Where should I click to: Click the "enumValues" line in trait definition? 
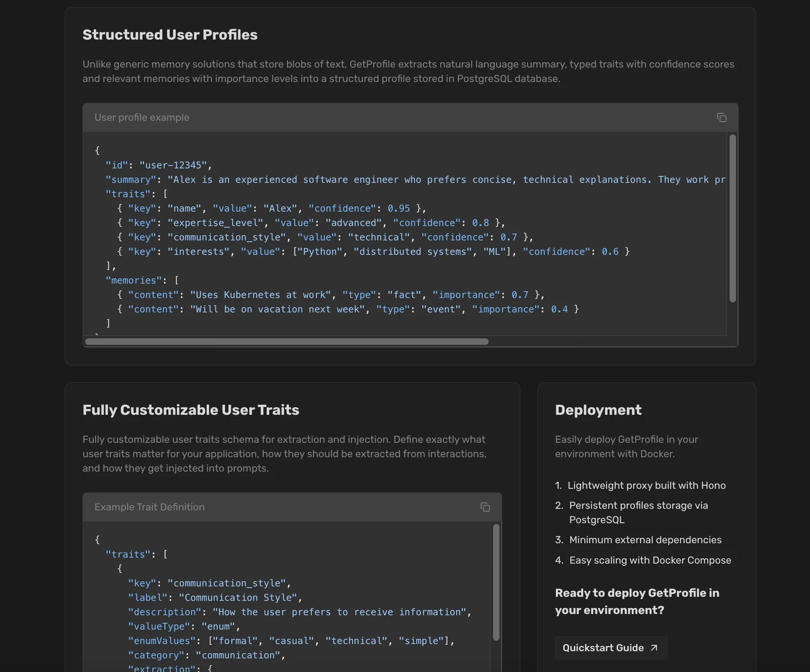pos(291,641)
